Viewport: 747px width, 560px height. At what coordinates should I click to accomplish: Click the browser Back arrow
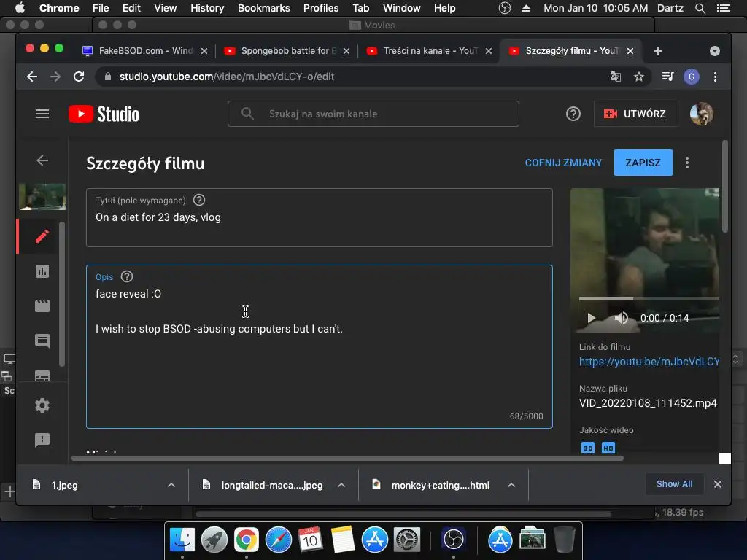32,77
